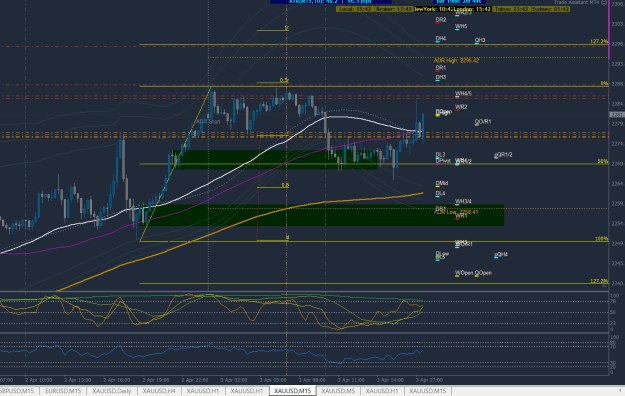Select the WH3/4 level label
This screenshot has width=625, height=396.
coord(463,201)
